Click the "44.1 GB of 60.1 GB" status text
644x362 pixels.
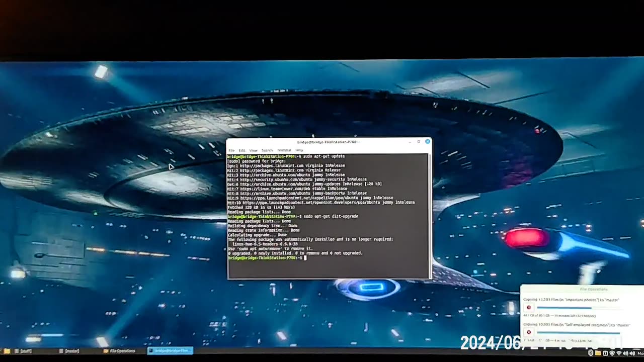[559, 316]
